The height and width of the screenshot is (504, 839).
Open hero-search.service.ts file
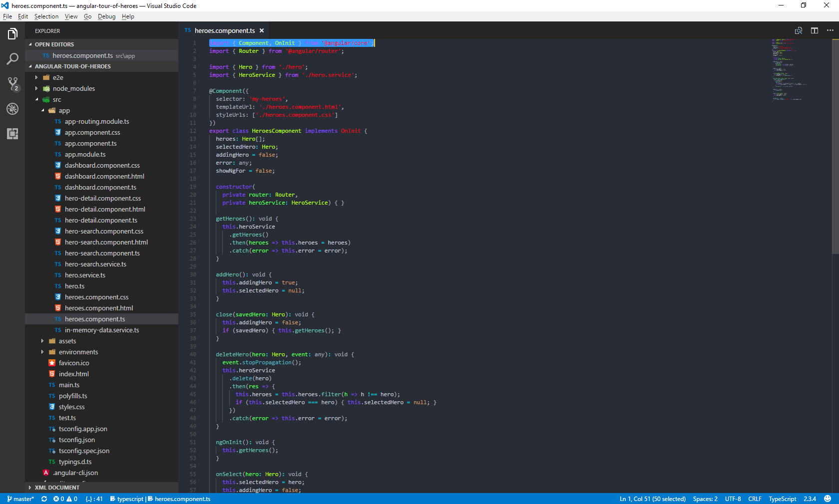coord(102,264)
